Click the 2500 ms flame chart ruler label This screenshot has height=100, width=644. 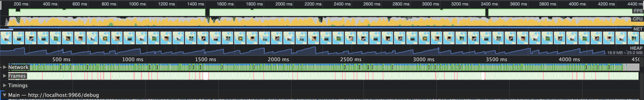pos(351,59)
